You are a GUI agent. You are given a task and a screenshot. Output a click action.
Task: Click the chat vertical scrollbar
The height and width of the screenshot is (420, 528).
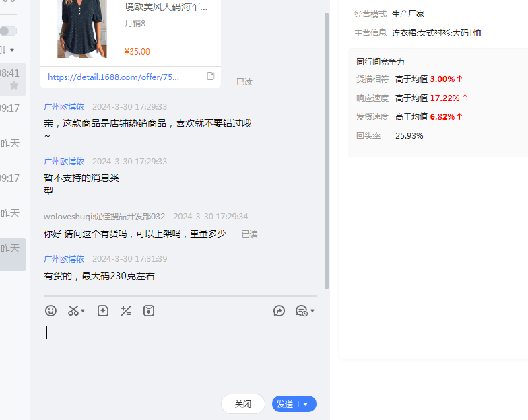point(327,148)
